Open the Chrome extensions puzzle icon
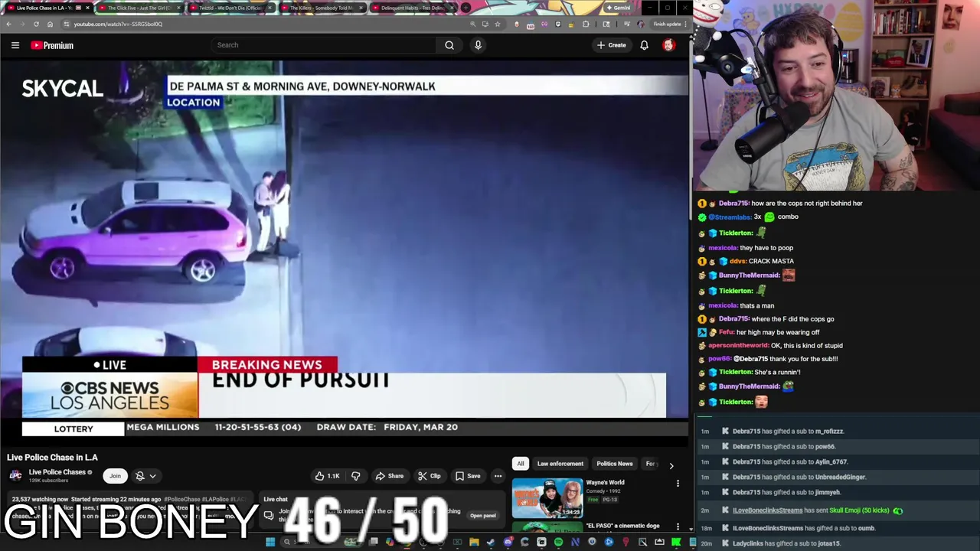The width and height of the screenshot is (980, 551). tap(586, 24)
